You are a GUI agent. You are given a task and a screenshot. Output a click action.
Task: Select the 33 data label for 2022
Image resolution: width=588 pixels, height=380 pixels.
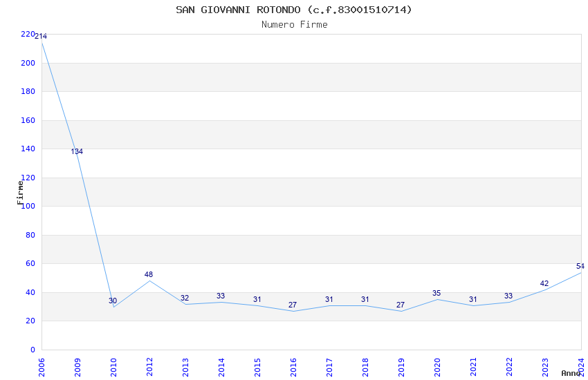[508, 296]
